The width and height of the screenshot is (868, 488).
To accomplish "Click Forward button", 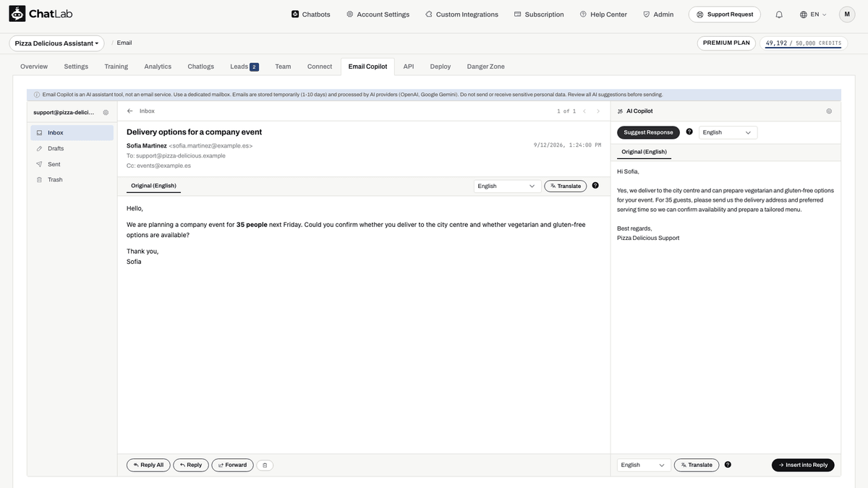I will point(232,465).
